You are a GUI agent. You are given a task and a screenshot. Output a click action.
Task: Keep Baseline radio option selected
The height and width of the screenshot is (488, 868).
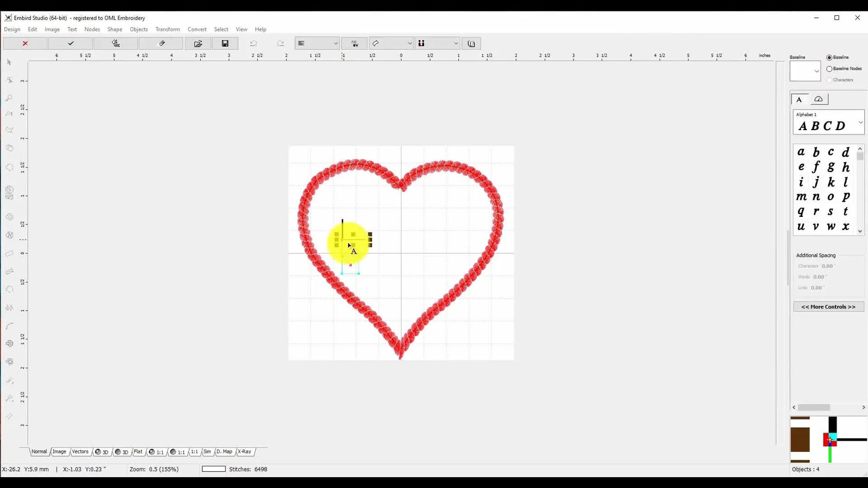829,57
